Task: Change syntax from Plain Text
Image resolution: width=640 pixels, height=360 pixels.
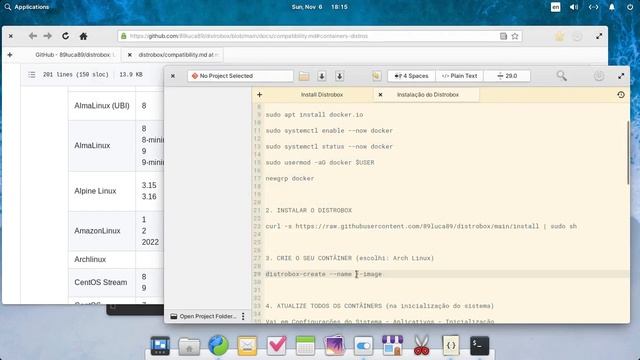Action: tap(459, 76)
